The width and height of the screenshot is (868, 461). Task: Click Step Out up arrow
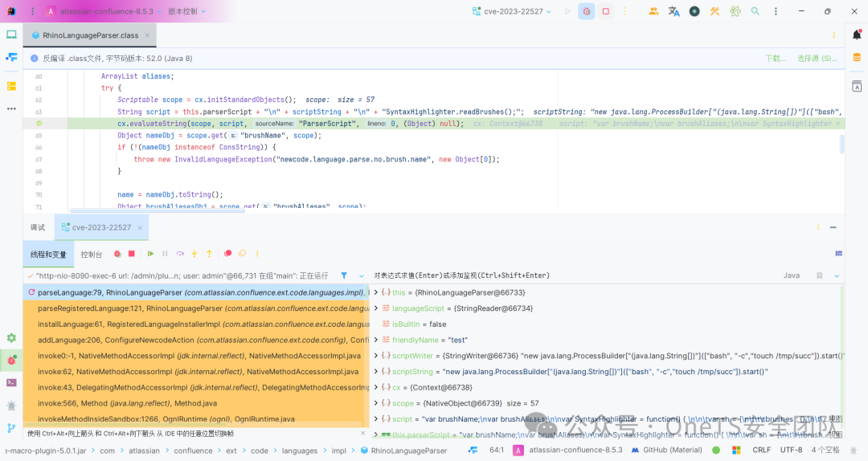(209, 254)
